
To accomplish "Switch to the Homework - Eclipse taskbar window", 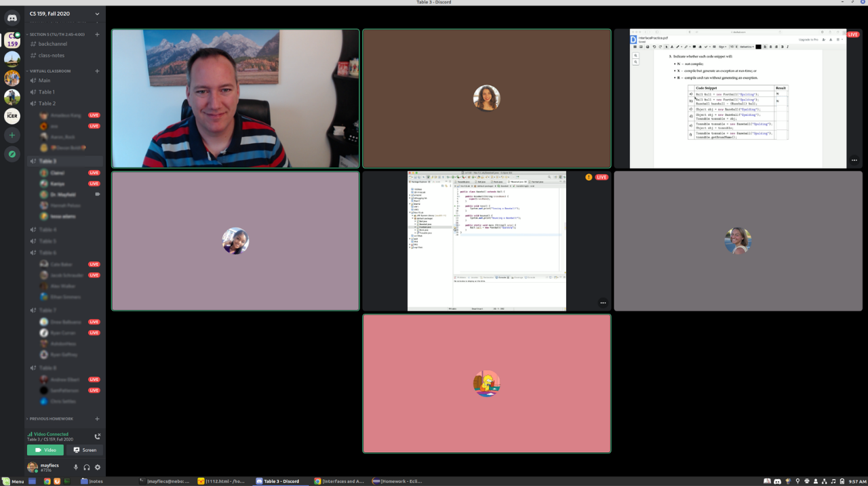I will [398, 481].
